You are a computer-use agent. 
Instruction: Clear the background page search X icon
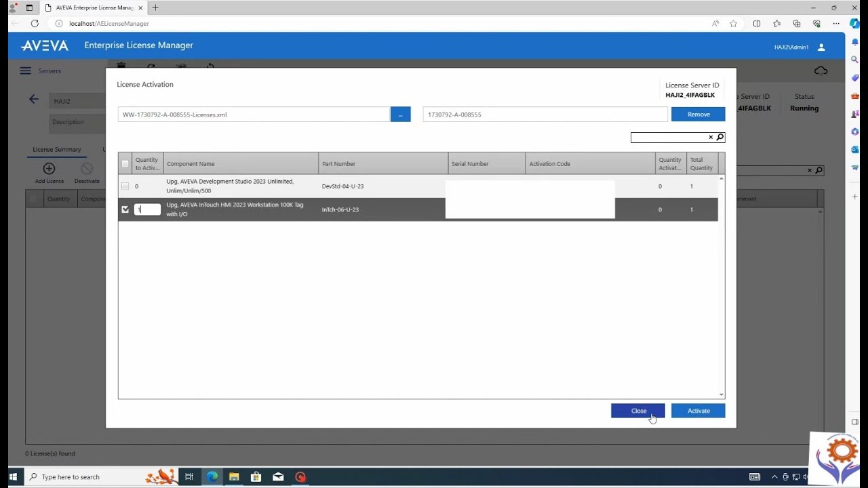[810, 170]
